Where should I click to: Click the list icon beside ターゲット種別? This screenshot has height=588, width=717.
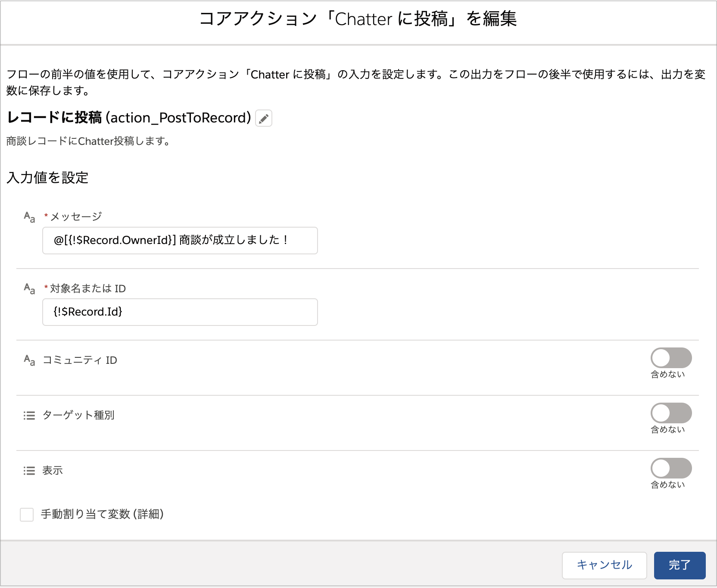29,415
